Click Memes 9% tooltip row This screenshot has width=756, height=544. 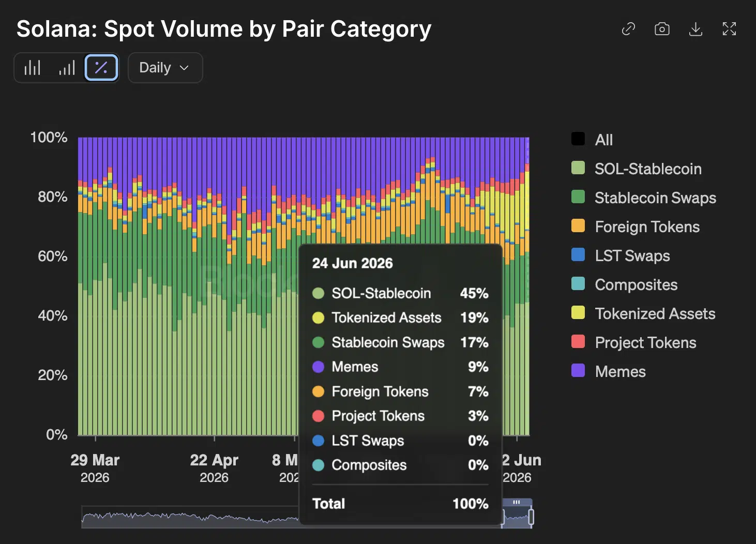pos(400,367)
